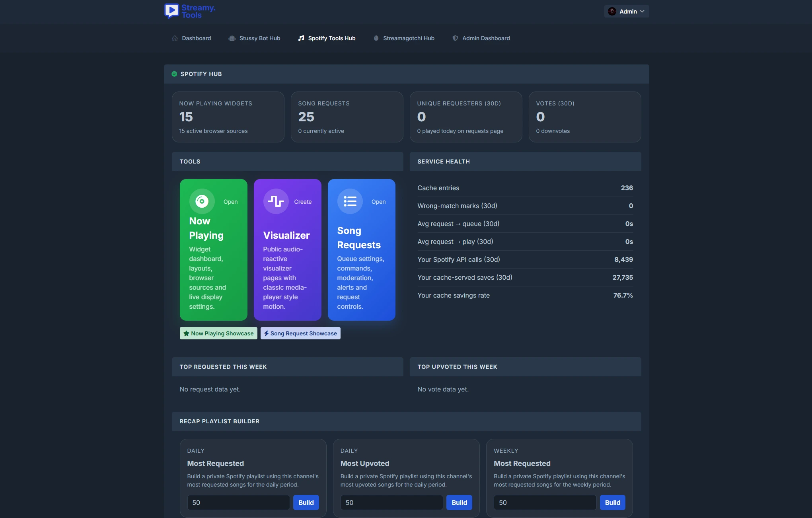Click the green Spotify icon in Spotify Hub header

tap(174, 74)
